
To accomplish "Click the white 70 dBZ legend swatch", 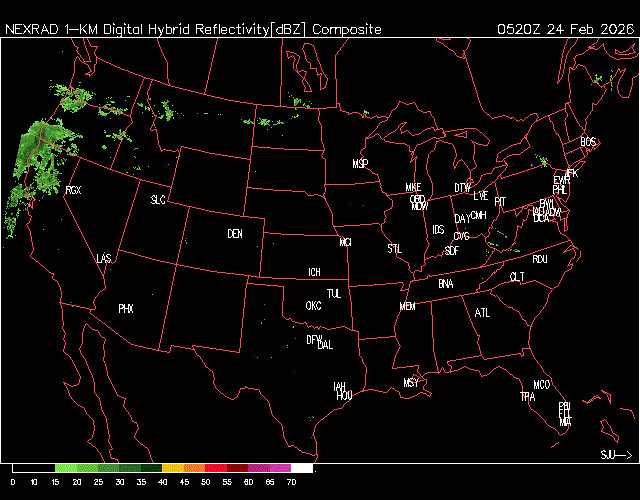I will tap(301, 468).
